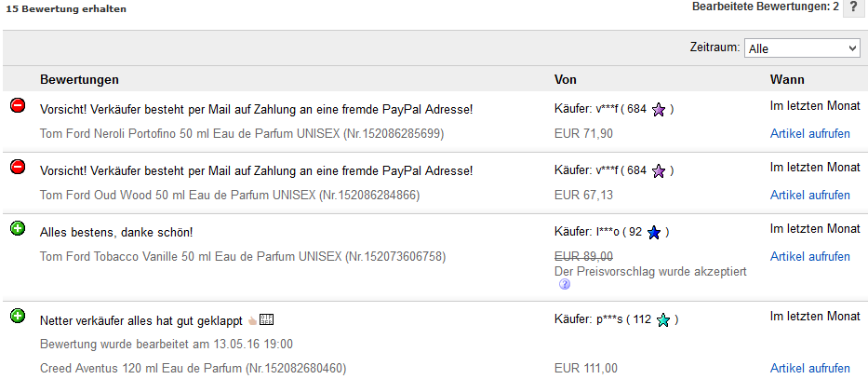Click the emoji in Netter verkäufer comment
868x379 pixels.
[252, 320]
